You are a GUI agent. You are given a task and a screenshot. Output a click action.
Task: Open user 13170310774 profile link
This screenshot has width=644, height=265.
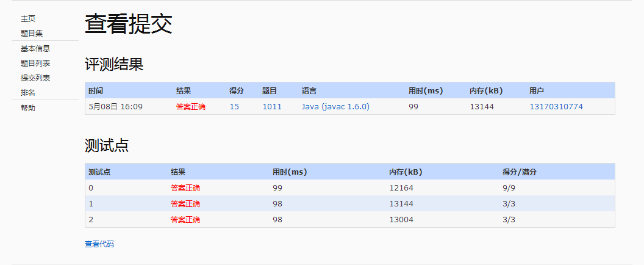tap(556, 107)
